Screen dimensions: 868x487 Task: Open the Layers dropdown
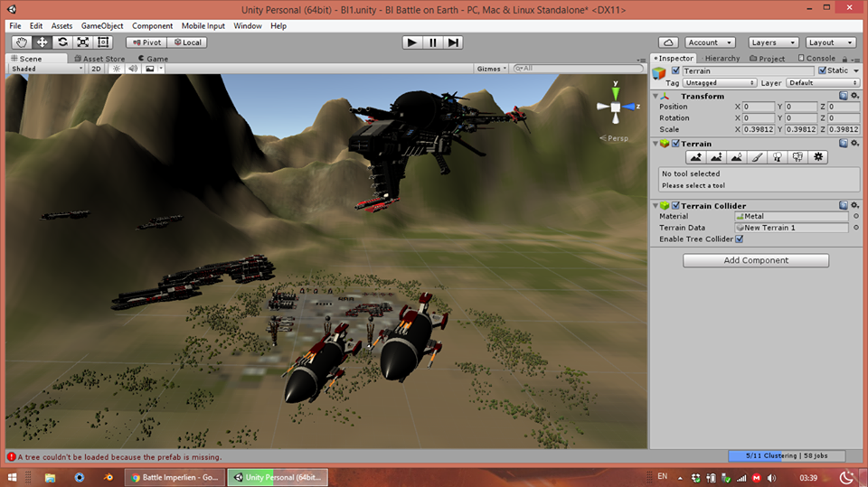coord(773,42)
